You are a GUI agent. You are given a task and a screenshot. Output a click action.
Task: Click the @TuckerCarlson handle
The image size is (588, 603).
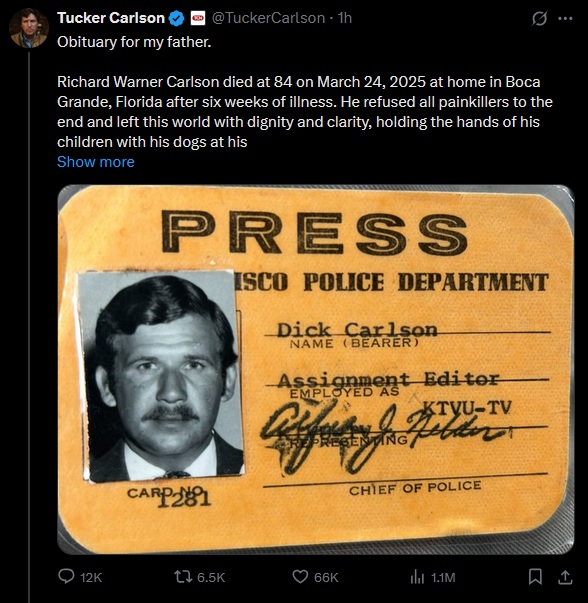click(x=268, y=18)
